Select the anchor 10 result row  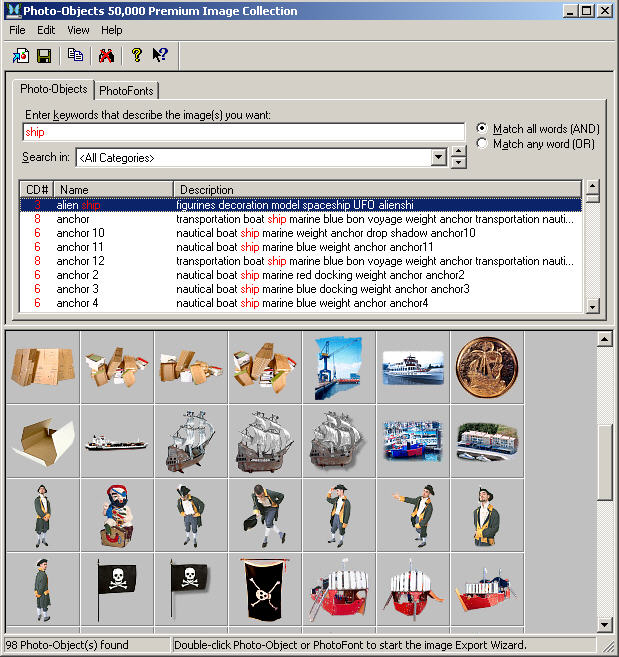pos(300,233)
